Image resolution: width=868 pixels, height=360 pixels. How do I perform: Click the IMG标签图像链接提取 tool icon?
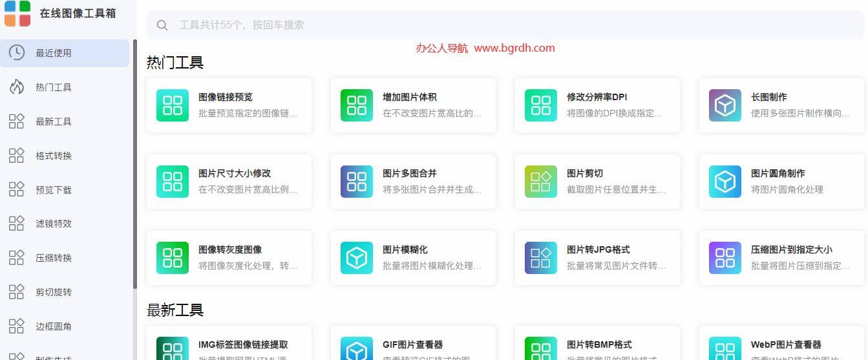(173, 348)
